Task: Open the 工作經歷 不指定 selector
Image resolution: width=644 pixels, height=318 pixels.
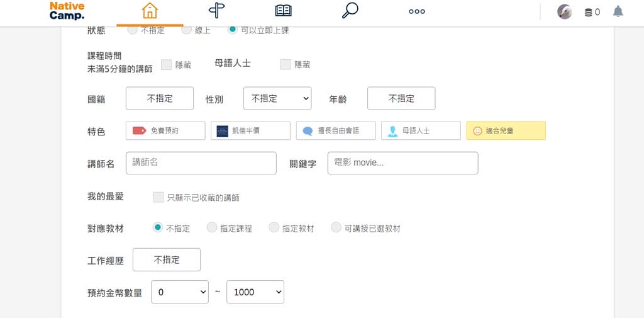Action: coord(167,259)
